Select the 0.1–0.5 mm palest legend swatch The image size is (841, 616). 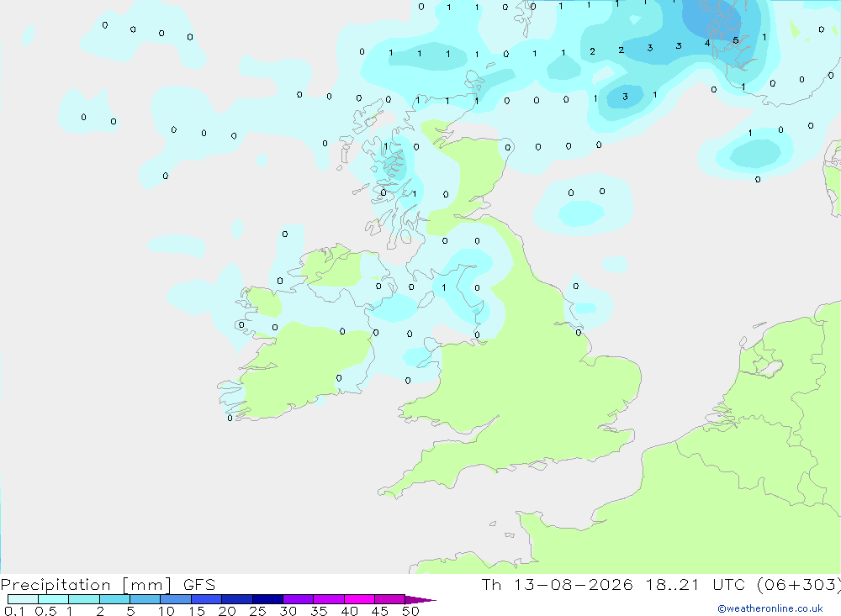23,599
